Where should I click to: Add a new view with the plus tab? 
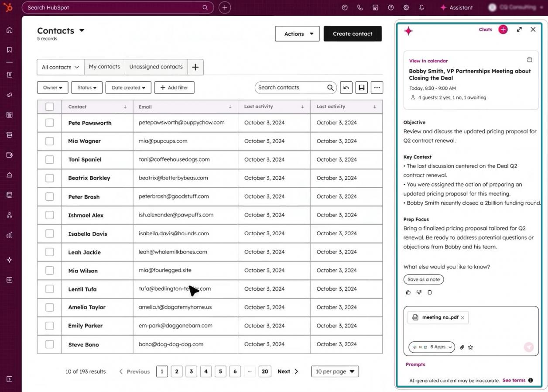(195, 67)
